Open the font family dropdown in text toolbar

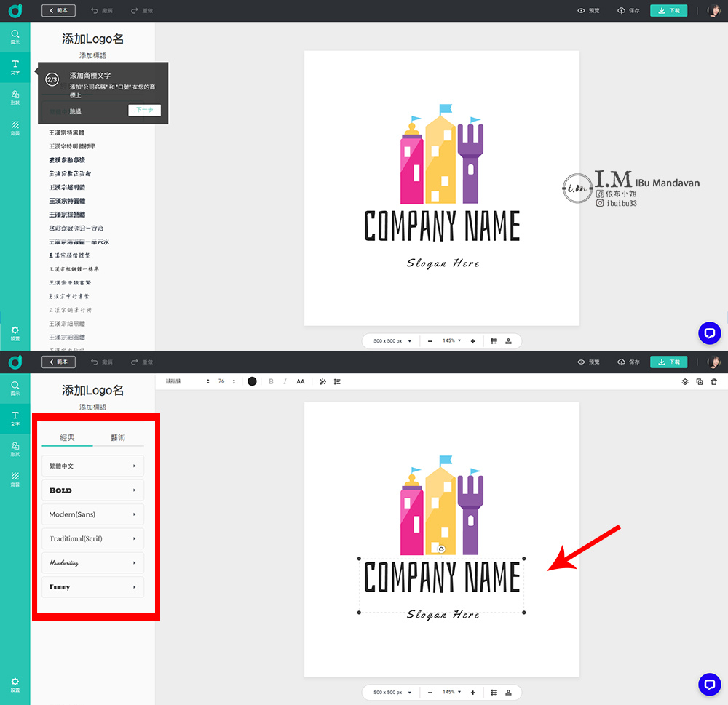tap(188, 381)
